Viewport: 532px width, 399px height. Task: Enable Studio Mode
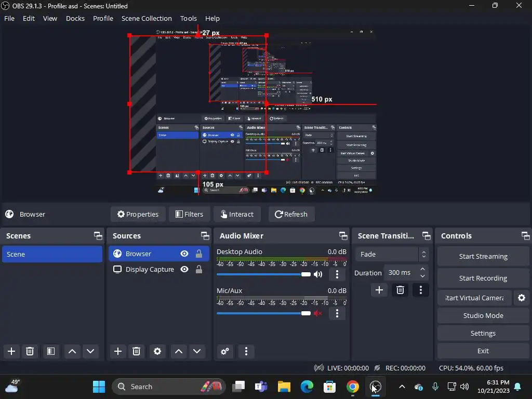[x=483, y=315]
